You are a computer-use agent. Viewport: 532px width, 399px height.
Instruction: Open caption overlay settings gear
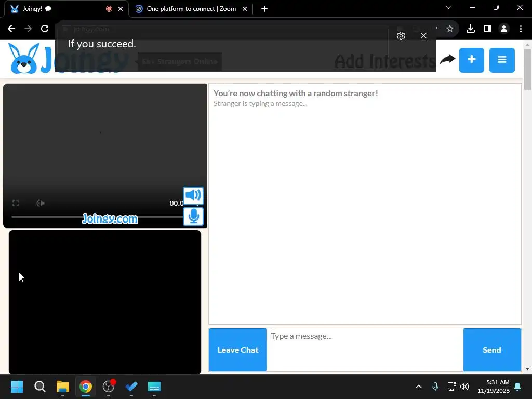[401, 36]
